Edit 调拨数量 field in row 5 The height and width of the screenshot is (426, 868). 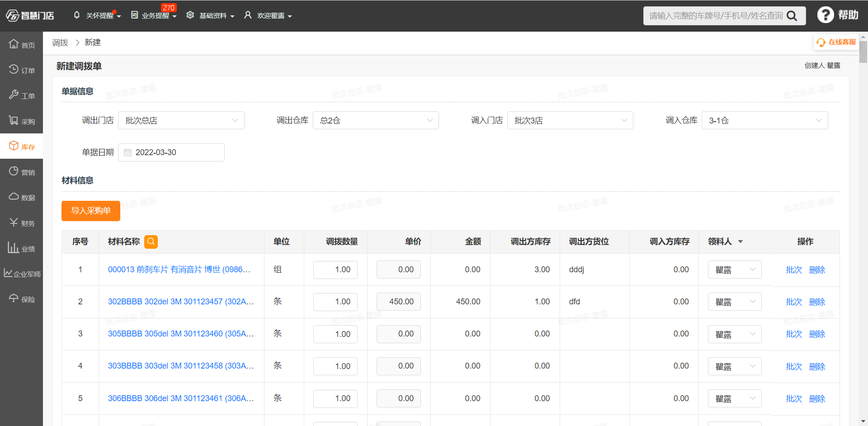click(335, 398)
